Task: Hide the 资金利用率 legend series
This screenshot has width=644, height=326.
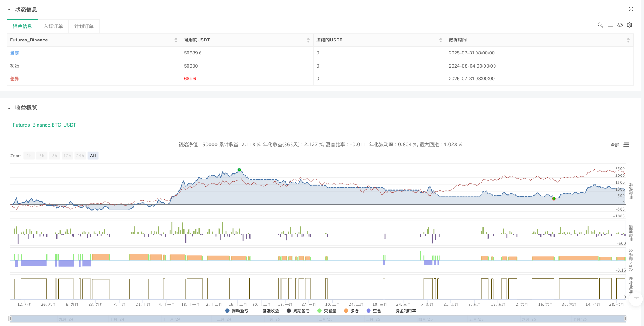Action: tap(402, 311)
